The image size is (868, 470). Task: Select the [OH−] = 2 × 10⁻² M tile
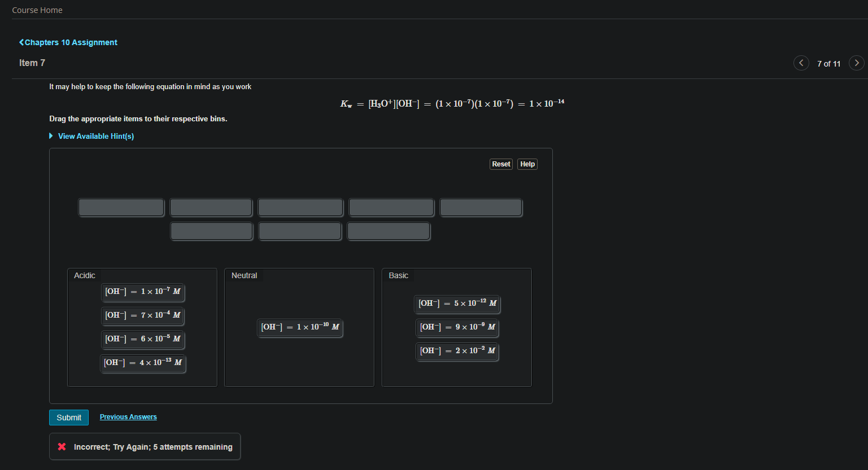pos(457,351)
